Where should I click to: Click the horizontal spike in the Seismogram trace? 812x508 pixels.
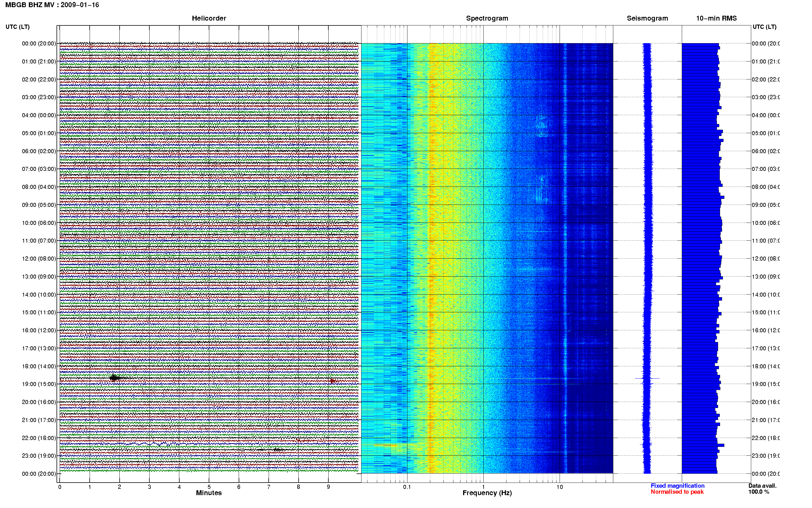pyautogui.click(x=647, y=379)
